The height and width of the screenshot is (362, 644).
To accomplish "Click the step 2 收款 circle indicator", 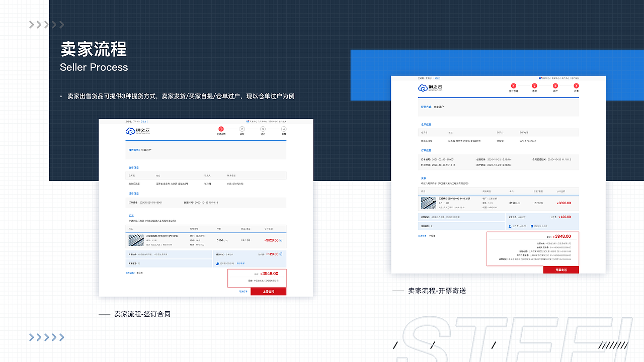I will 243,129.
